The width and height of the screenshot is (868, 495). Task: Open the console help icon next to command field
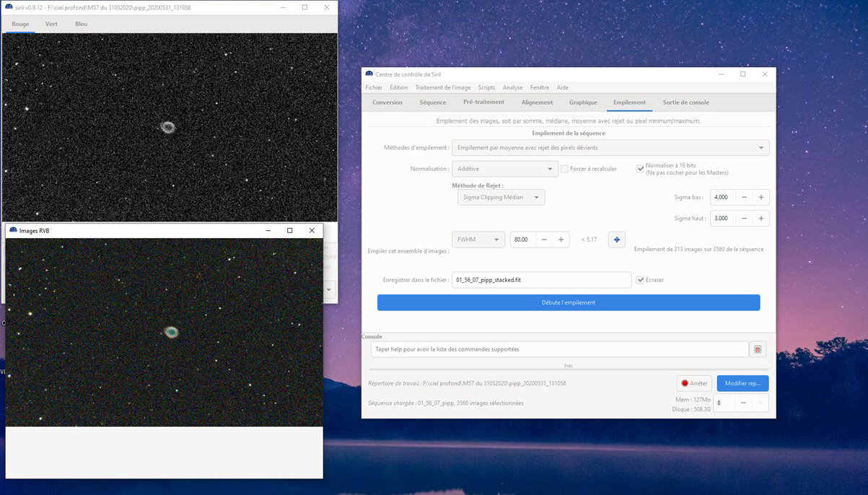[x=758, y=349]
